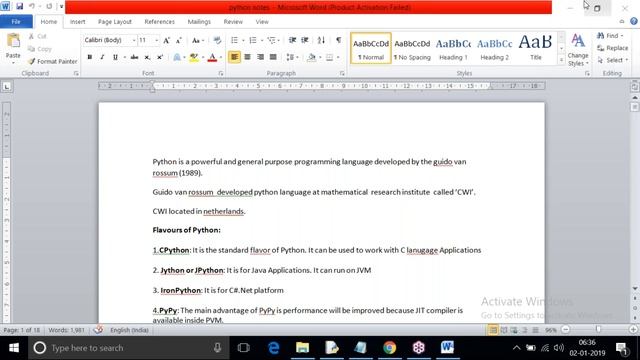Toggle Superscript formatting

(160, 57)
